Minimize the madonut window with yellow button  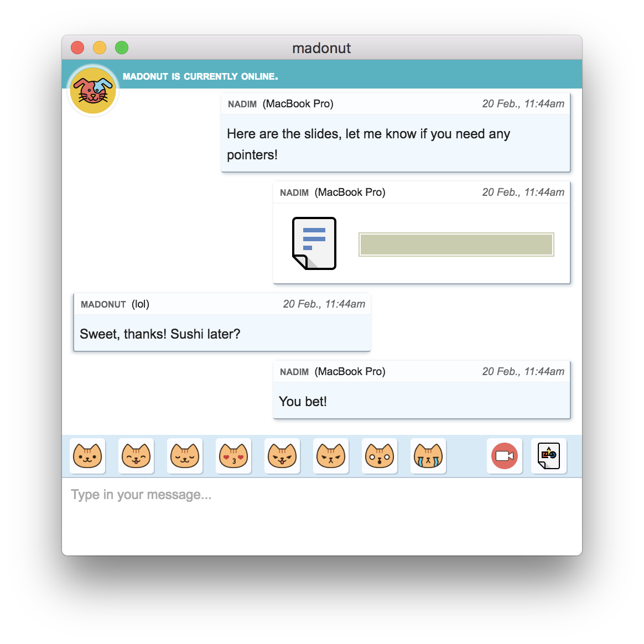pos(100,48)
